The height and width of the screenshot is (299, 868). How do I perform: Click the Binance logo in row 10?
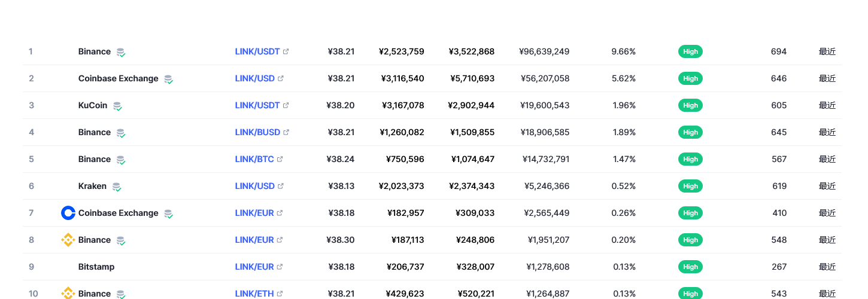68,293
